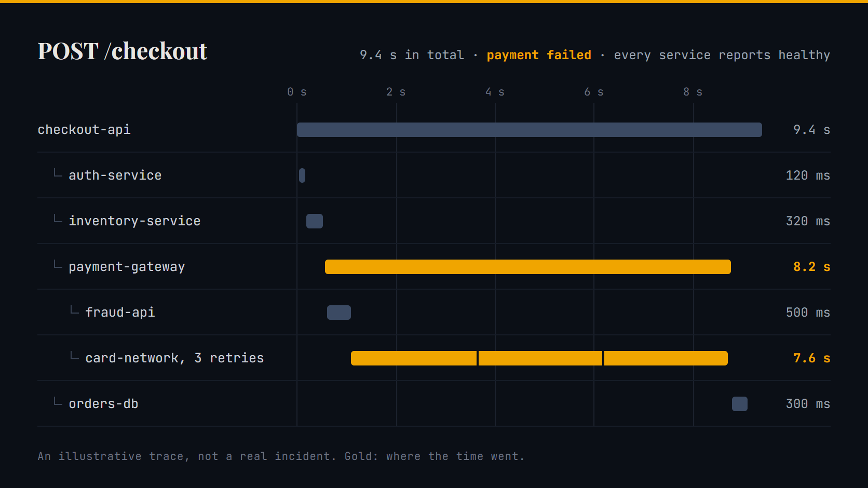Select the checkout-api span name

pyautogui.click(x=84, y=130)
